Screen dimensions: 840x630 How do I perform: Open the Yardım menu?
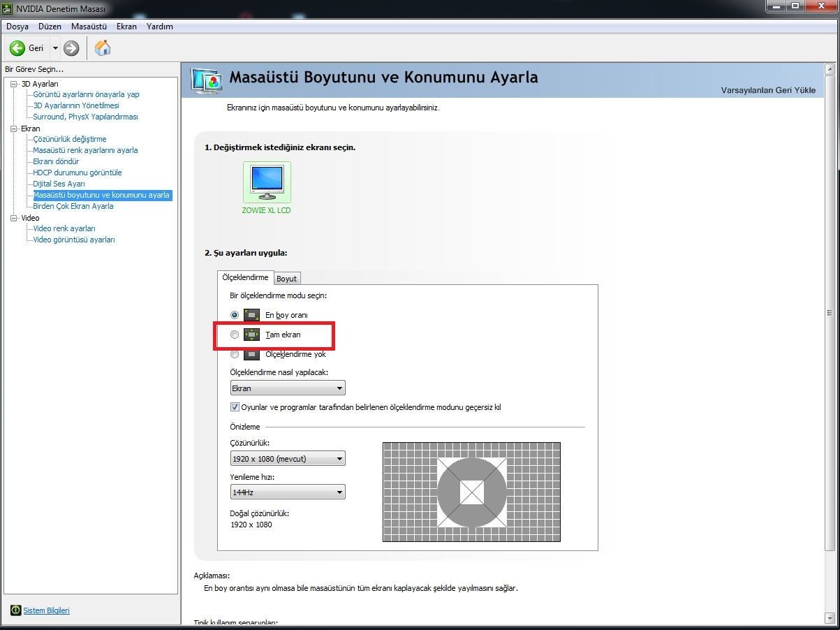pyautogui.click(x=160, y=27)
